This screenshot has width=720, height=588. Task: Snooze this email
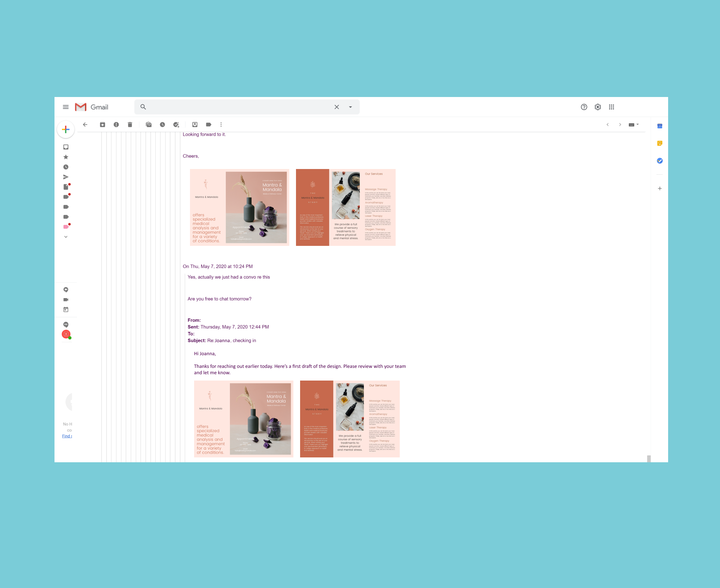click(x=162, y=125)
